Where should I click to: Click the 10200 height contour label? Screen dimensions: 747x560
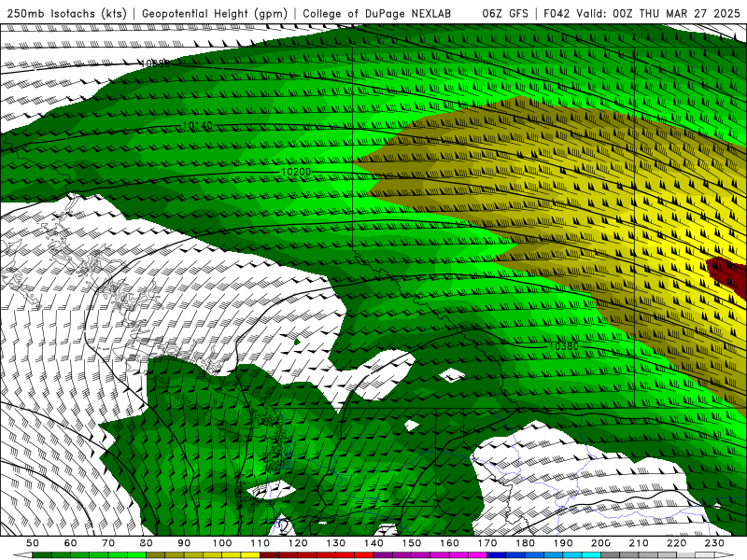click(x=296, y=172)
